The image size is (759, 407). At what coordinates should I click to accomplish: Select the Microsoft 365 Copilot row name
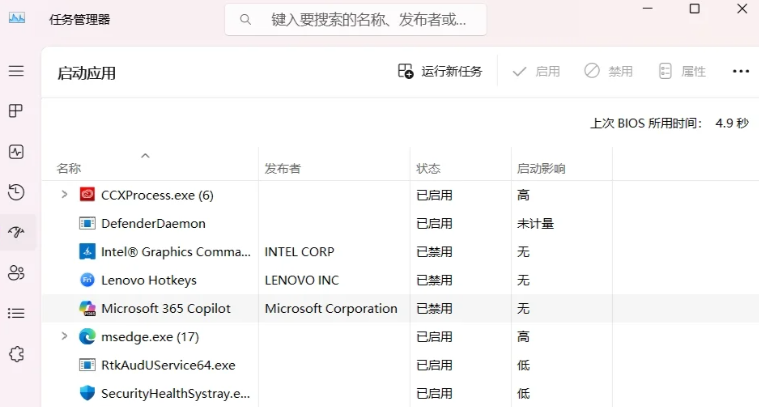[x=166, y=308]
